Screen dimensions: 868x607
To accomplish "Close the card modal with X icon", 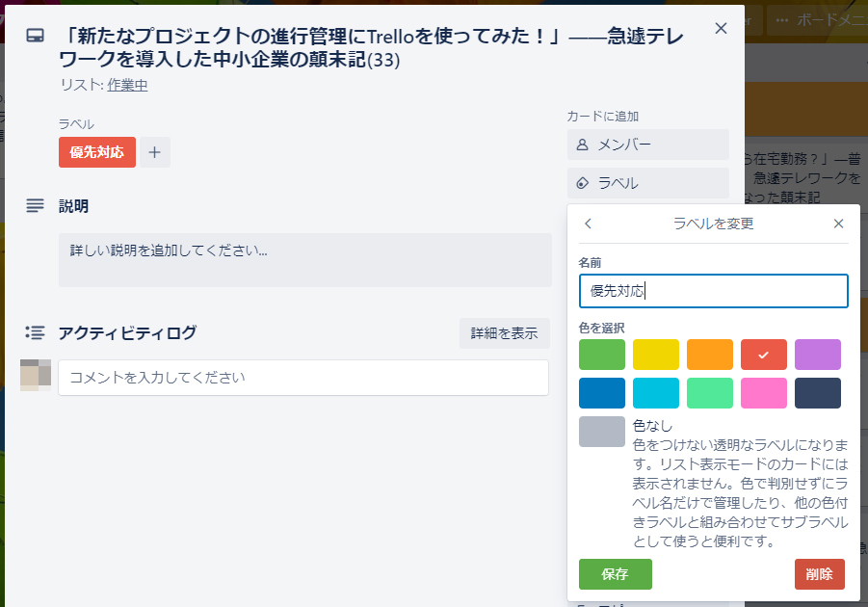I will click(721, 28).
